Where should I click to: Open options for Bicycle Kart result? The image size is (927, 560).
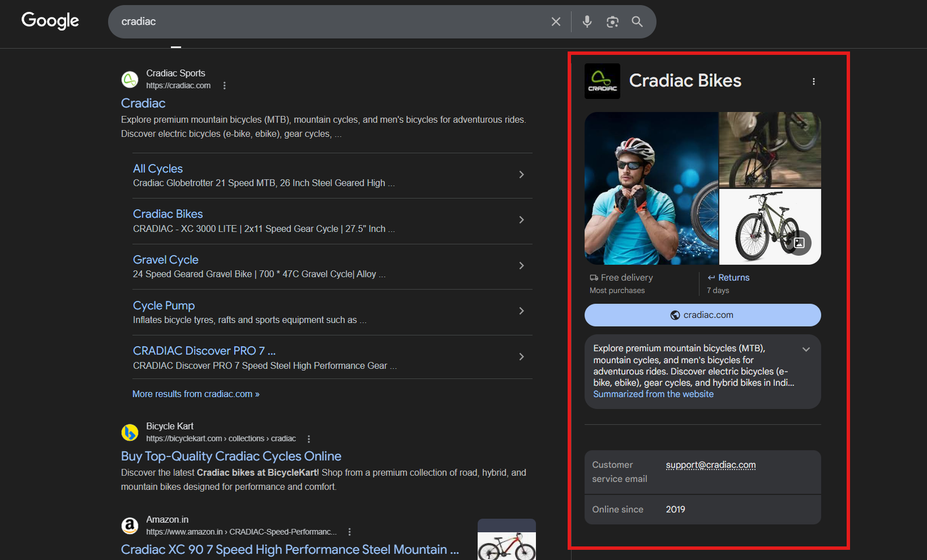click(309, 439)
